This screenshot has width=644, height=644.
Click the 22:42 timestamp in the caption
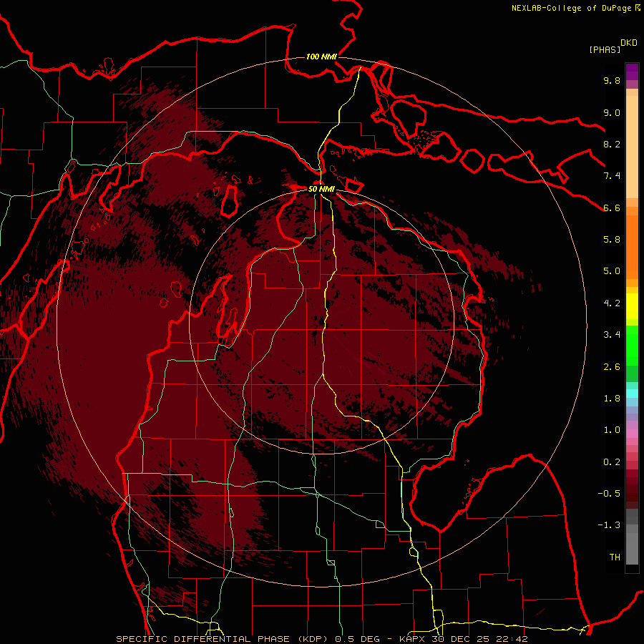pyautogui.click(x=514, y=639)
